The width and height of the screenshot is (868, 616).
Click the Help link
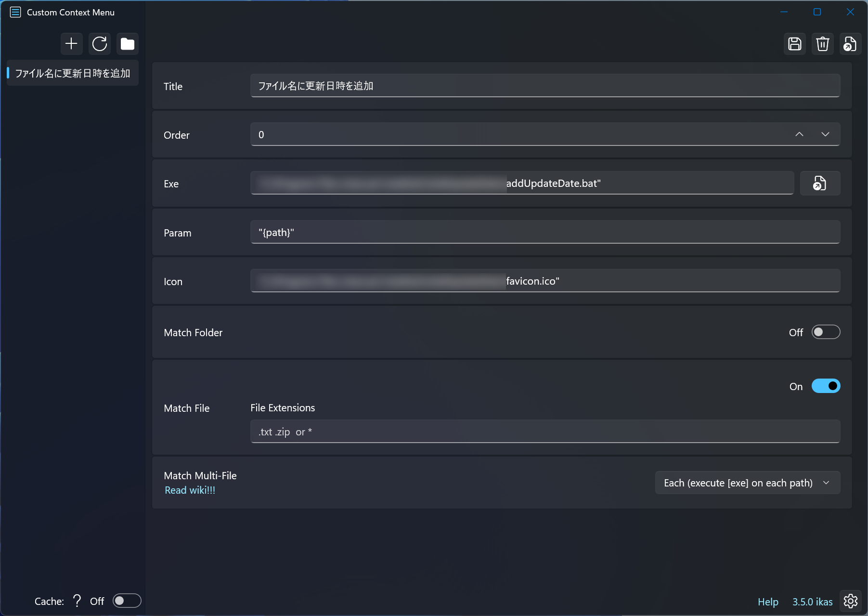click(x=767, y=602)
